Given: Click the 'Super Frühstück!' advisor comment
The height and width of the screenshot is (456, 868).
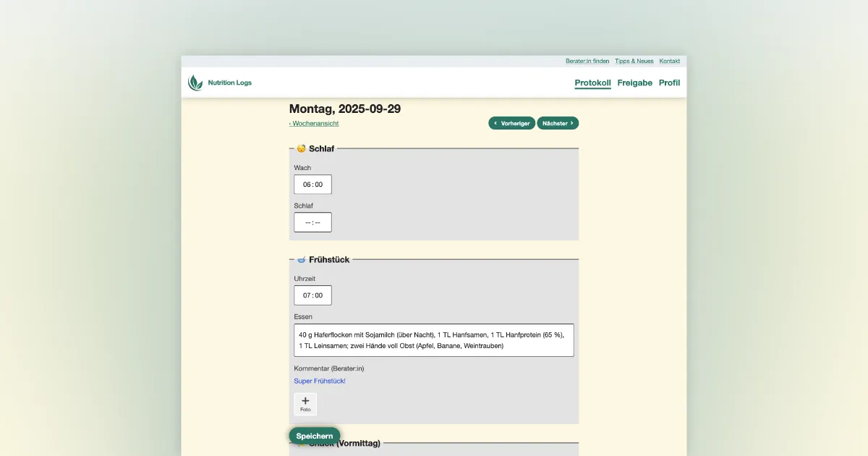Looking at the screenshot, I should (x=320, y=381).
